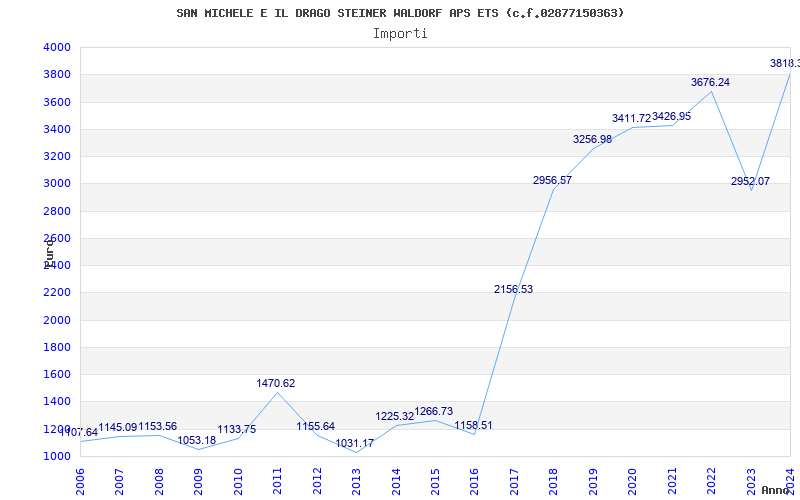800x500 pixels.
Task: Click x-axis year 2018
Action: 554,481
